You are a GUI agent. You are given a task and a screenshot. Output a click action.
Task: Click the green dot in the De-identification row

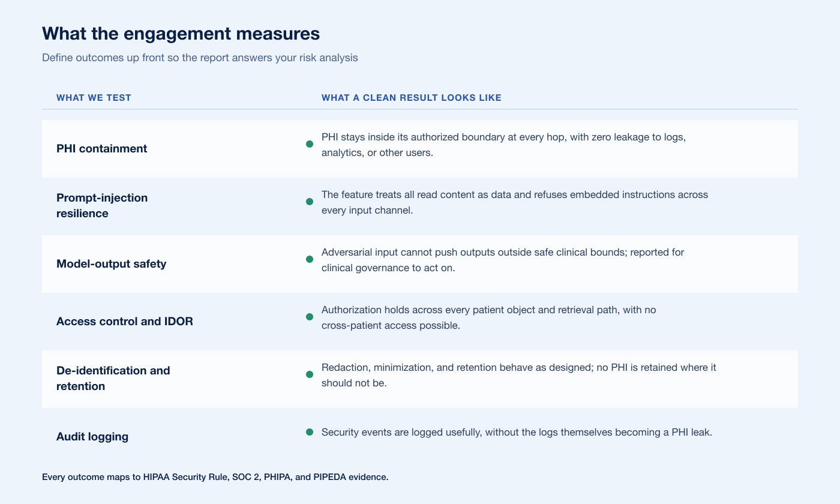click(310, 374)
